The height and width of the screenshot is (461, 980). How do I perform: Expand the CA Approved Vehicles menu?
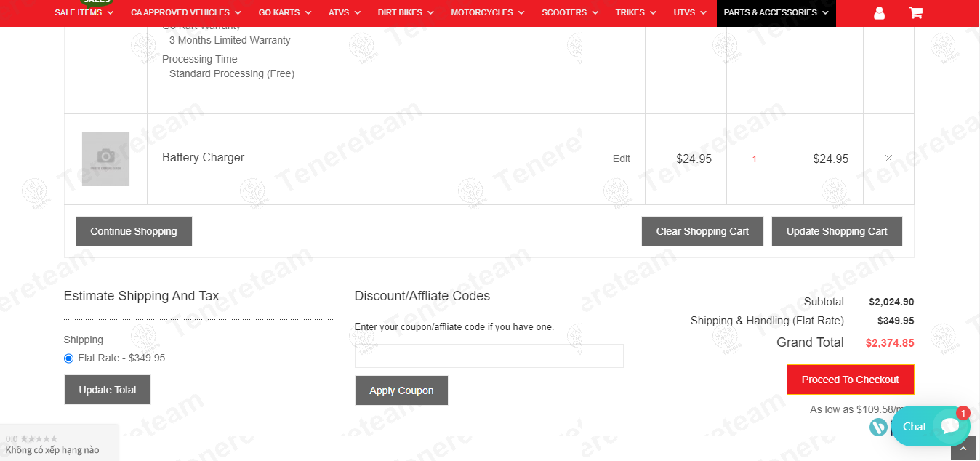186,12
